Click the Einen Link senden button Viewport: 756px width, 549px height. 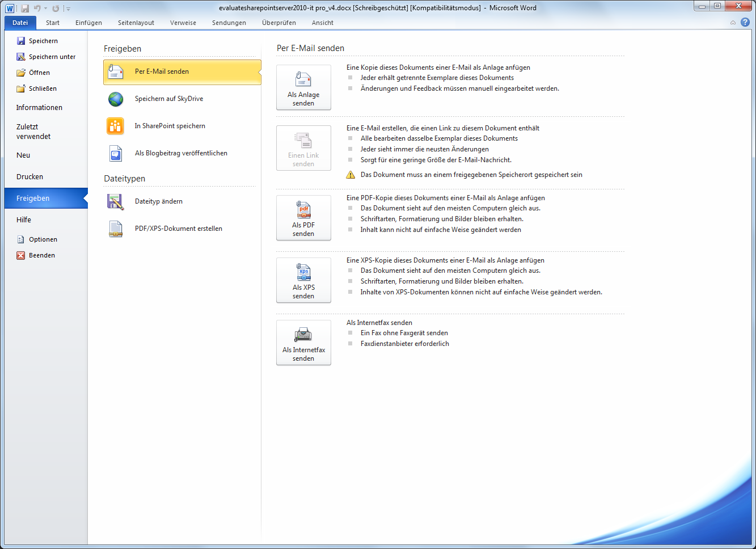click(303, 148)
